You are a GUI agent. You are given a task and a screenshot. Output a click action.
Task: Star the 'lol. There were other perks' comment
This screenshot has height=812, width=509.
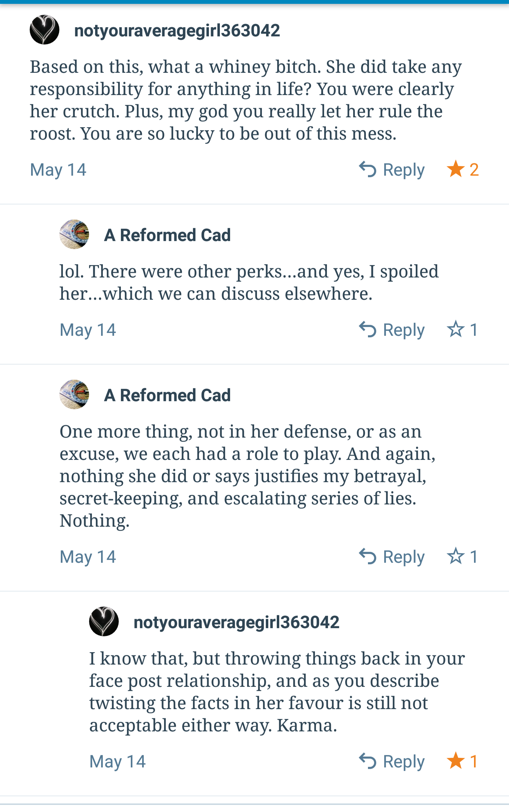(456, 329)
